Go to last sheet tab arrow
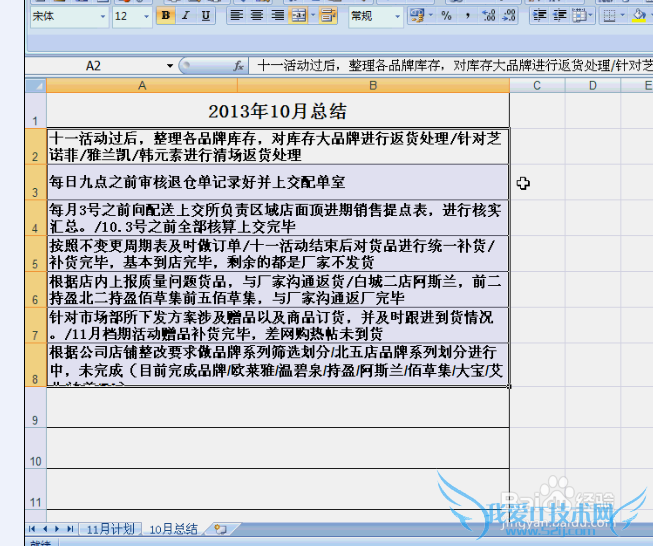The image size is (653, 546). coord(70,529)
